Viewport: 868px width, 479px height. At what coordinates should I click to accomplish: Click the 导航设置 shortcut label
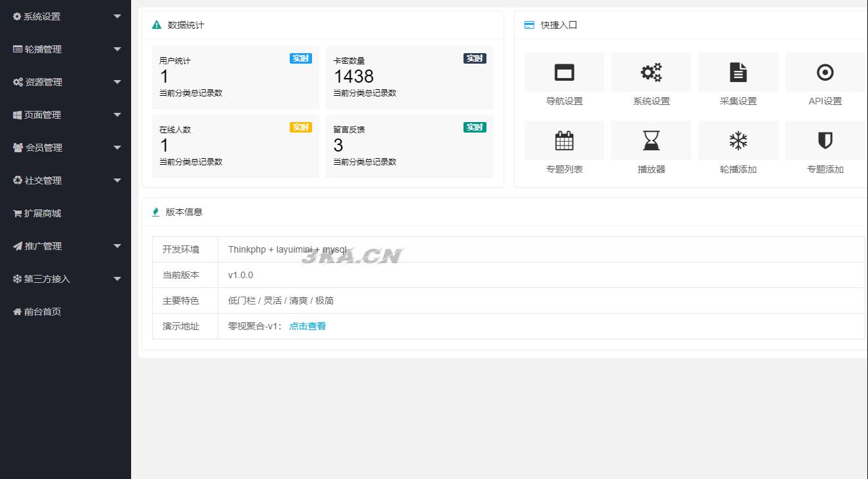(x=564, y=101)
